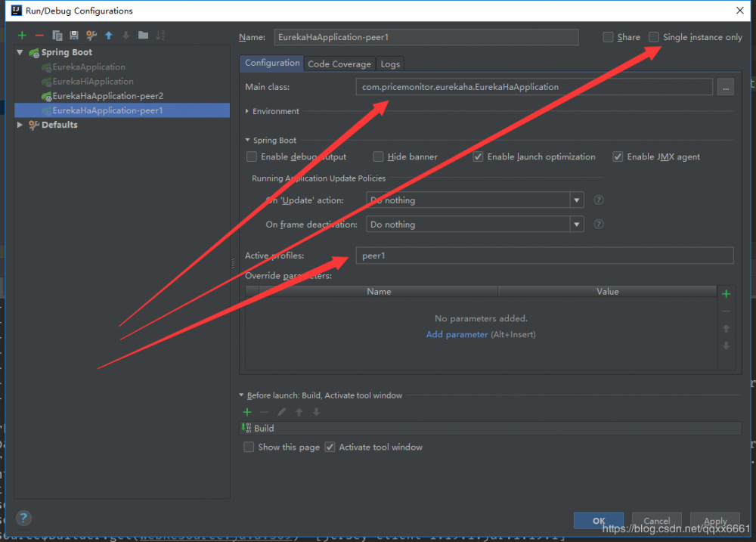Expand the Defaults tree node
Image resolution: width=756 pixels, height=542 pixels.
point(20,125)
